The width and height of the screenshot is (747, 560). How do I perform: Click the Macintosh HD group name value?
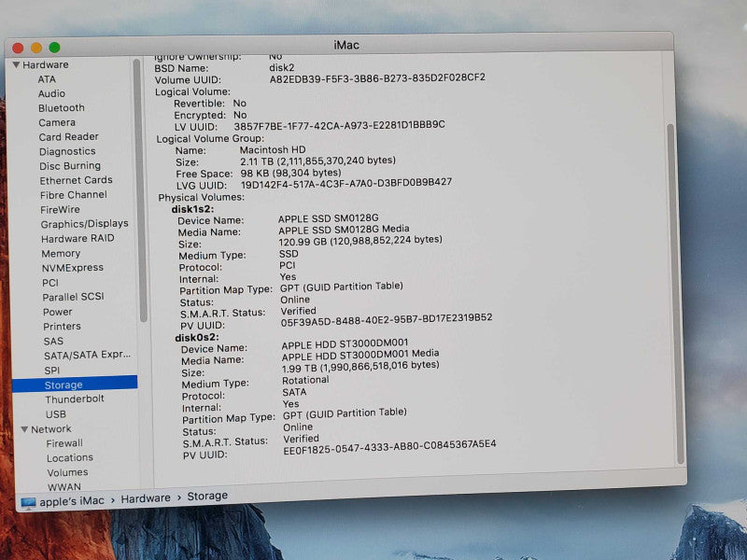click(x=273, y=149)
